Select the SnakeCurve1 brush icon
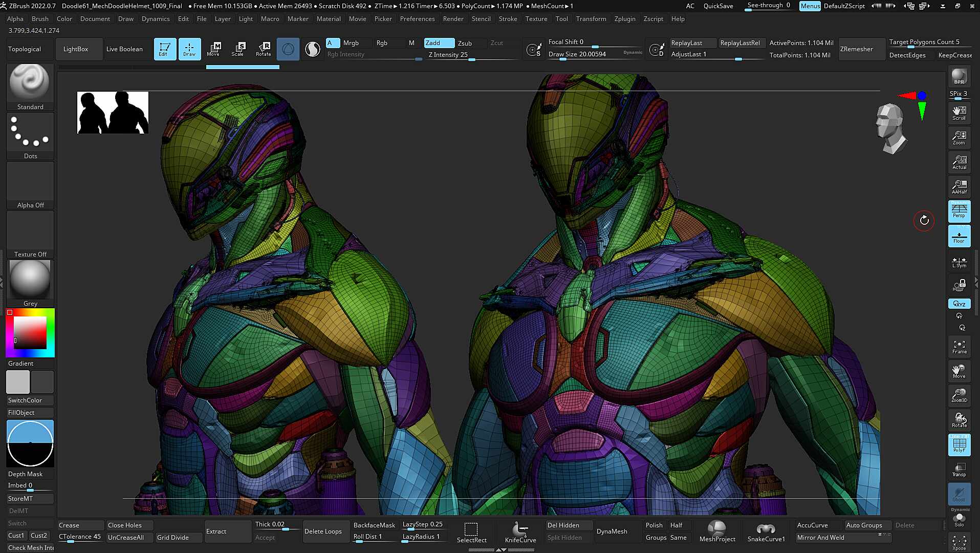Viewport: 980px width, 553px height. click(x=766, y=532)
